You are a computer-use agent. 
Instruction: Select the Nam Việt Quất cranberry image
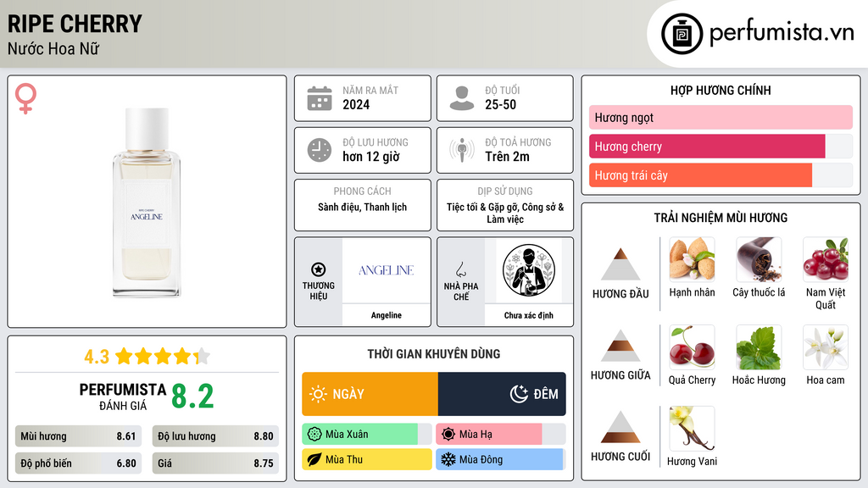pyautogui.click(x=826, y=259)
